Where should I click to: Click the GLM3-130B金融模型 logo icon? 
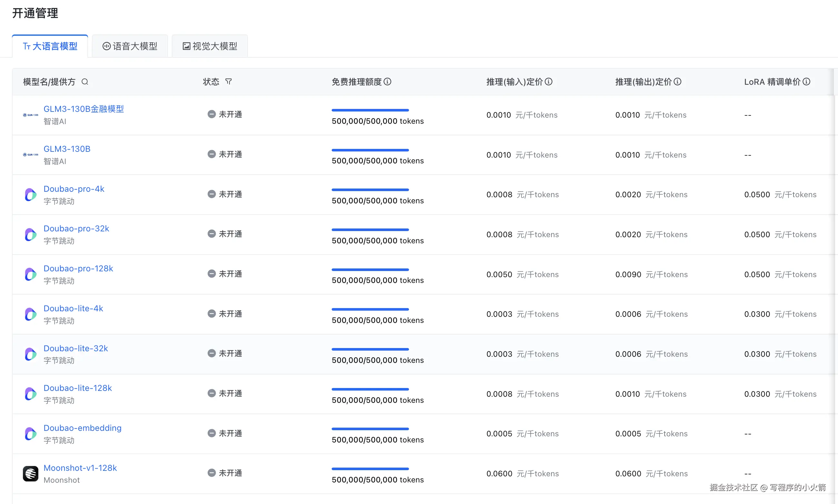[31, 115]
